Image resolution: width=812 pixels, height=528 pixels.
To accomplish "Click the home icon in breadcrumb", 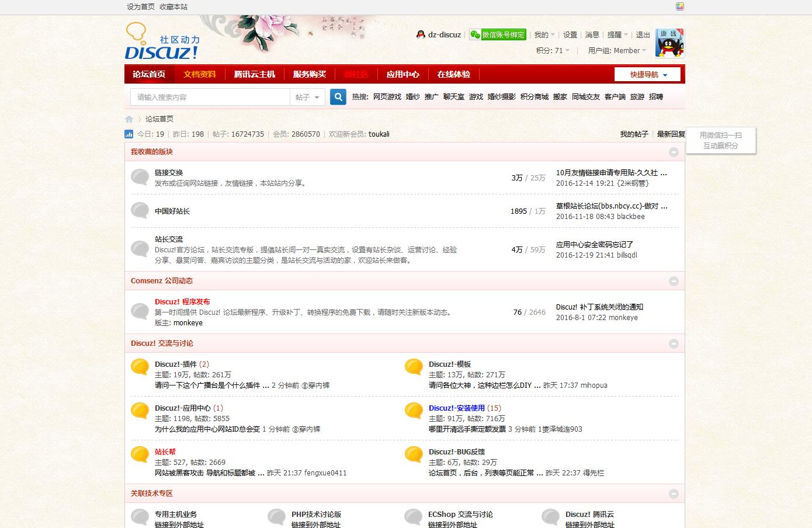I will [129, 119].
